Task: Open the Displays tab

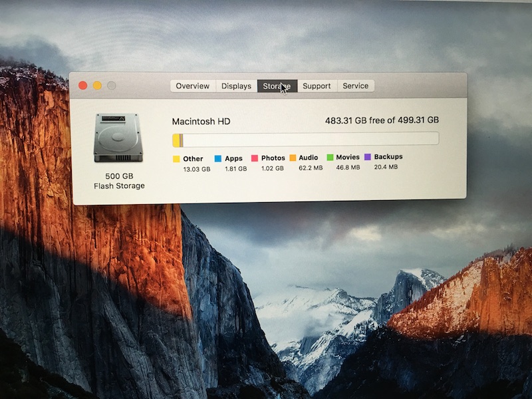Action: coord(237,86)
